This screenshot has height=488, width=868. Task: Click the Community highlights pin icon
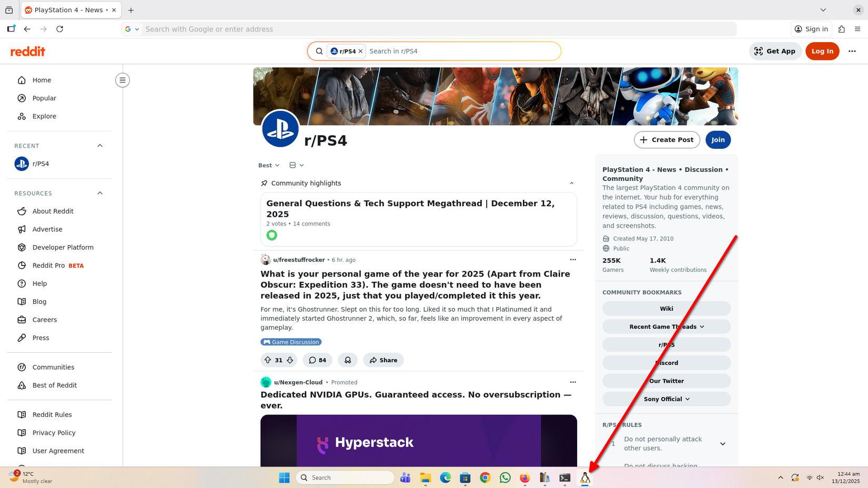pos(264,183)
